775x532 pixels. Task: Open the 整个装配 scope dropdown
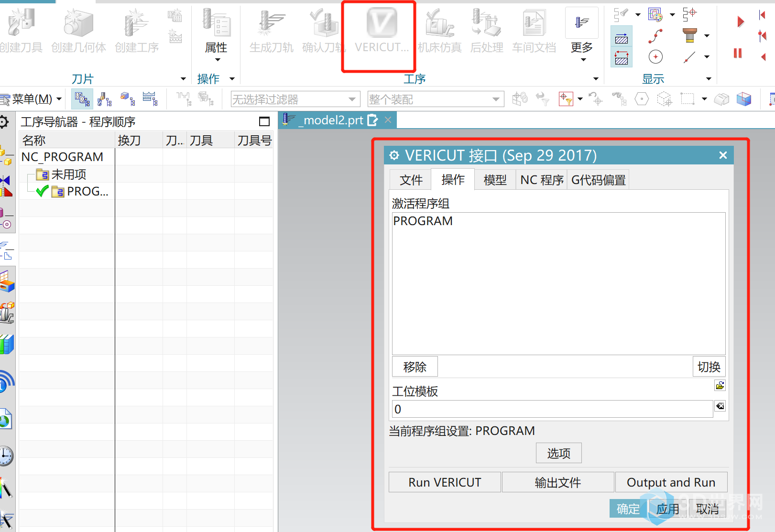pyautogui.click(x=436, y=99)
